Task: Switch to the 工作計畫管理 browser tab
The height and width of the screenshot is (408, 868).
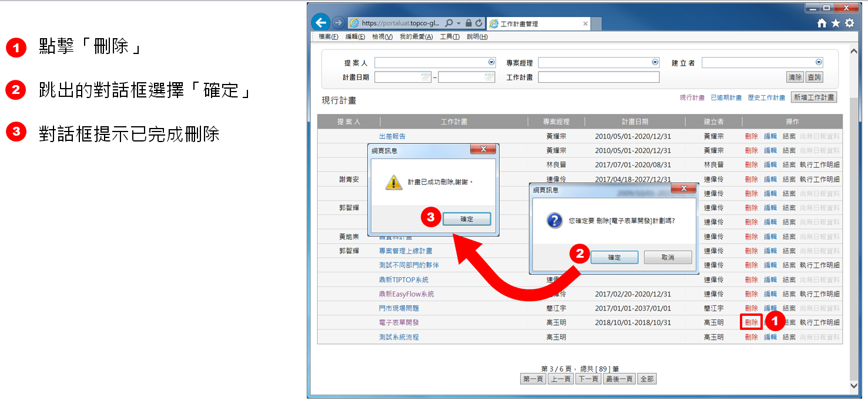Action: (538, 24)
